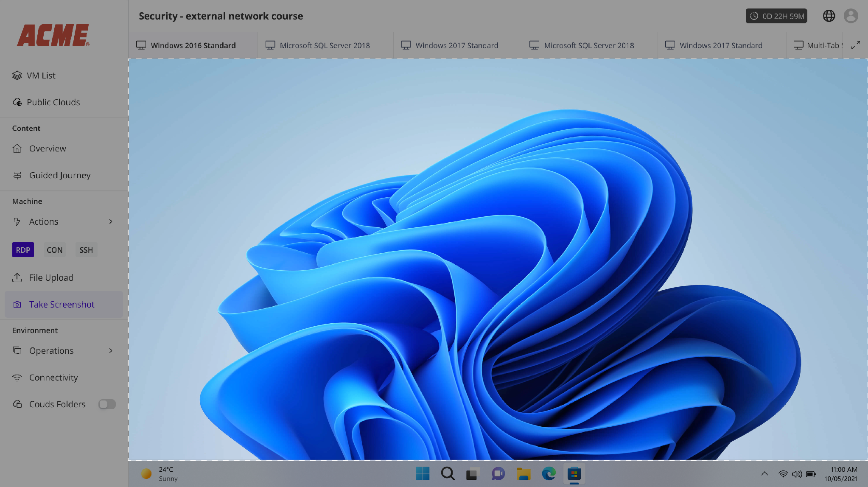868x487 pixels.
Task: Expand the Actions submenu chevron
Action: pos(111,221)
